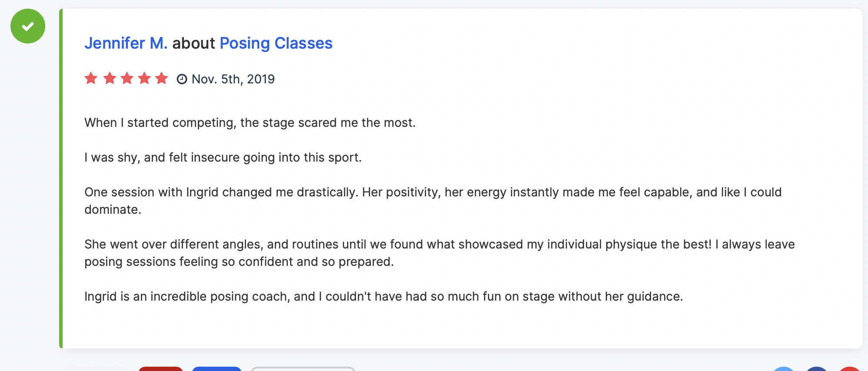Click the green checkmark approval badge
The width and height of the screenshot is (868, 371).
tap(28, 26)
